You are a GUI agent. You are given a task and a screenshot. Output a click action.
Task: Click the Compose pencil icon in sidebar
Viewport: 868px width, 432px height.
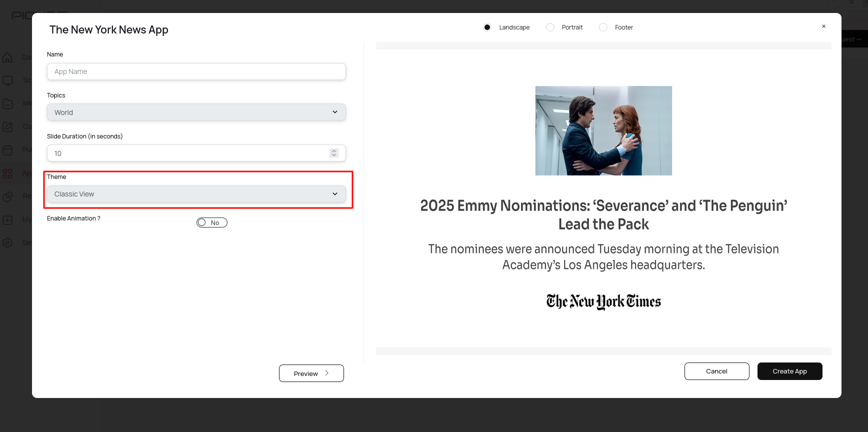coord(7,127)
